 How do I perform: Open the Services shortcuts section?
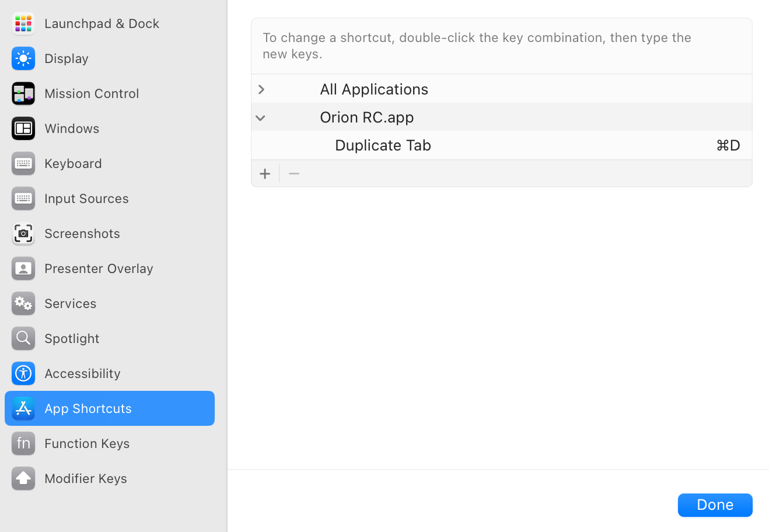71,303
